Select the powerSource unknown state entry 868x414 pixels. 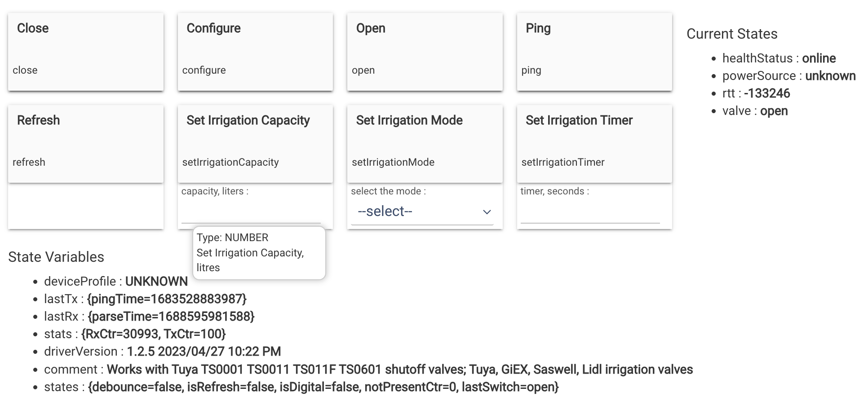tap(788, 76)
